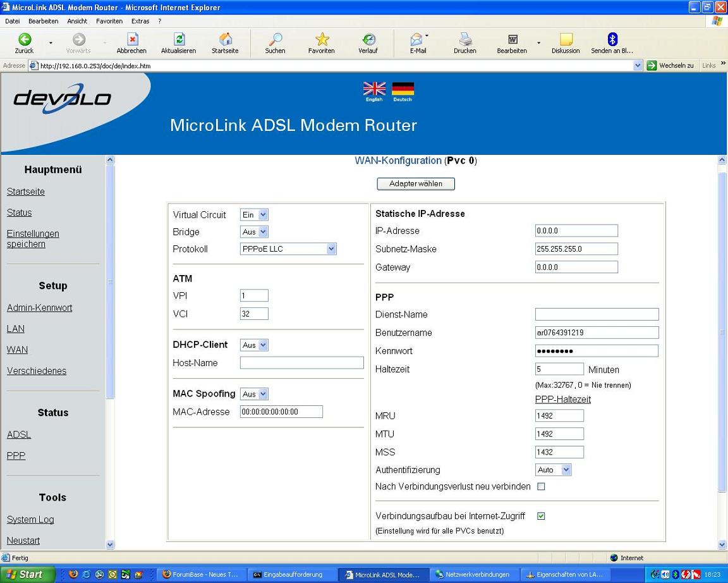Image resolution: width=728 pixels, height=583 pixels.
Task: Switch to Eigenschaften von LA taskbar item
Action: (565, 575)
